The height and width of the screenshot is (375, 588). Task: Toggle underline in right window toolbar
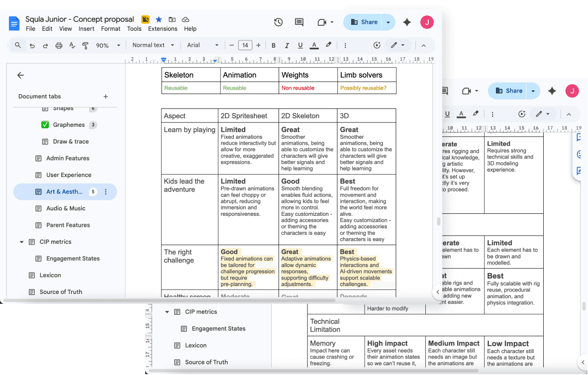[x=447, y=114]
